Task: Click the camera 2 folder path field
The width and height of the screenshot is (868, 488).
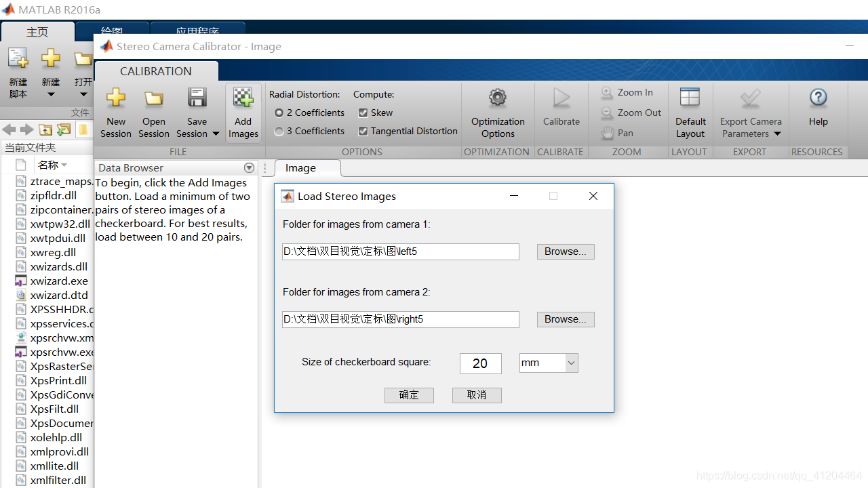Action: coord(401,319)
